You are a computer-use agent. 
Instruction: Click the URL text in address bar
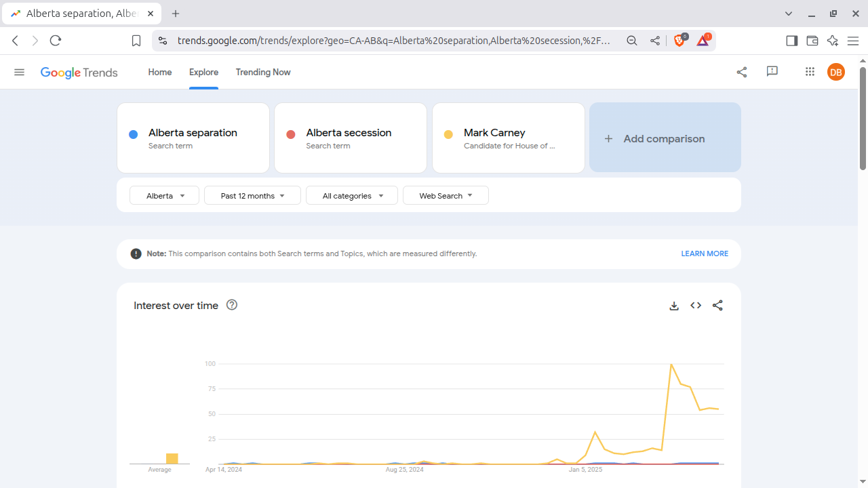393,41
